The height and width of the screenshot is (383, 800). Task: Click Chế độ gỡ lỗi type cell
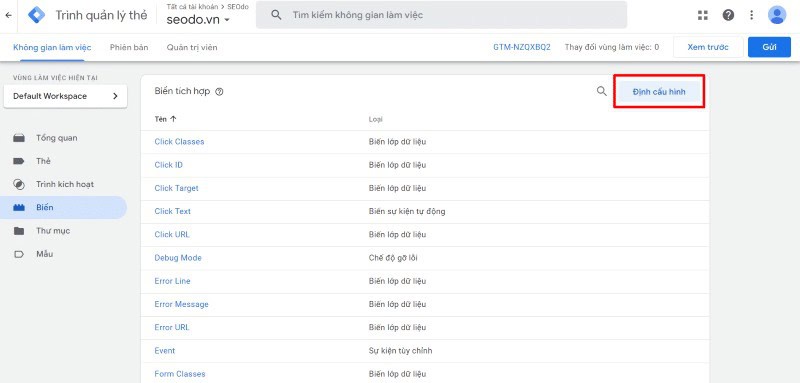pyautogui.click(x=393, y=258)
